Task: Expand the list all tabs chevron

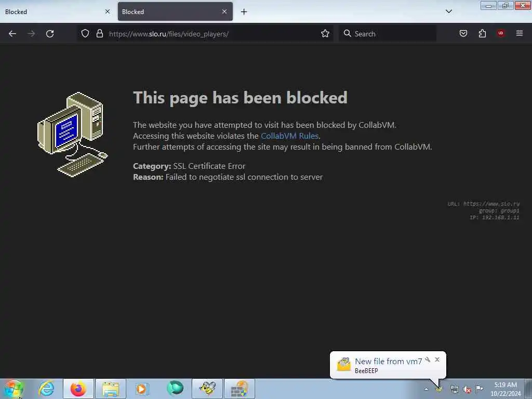Action: [x=448, y=11]
